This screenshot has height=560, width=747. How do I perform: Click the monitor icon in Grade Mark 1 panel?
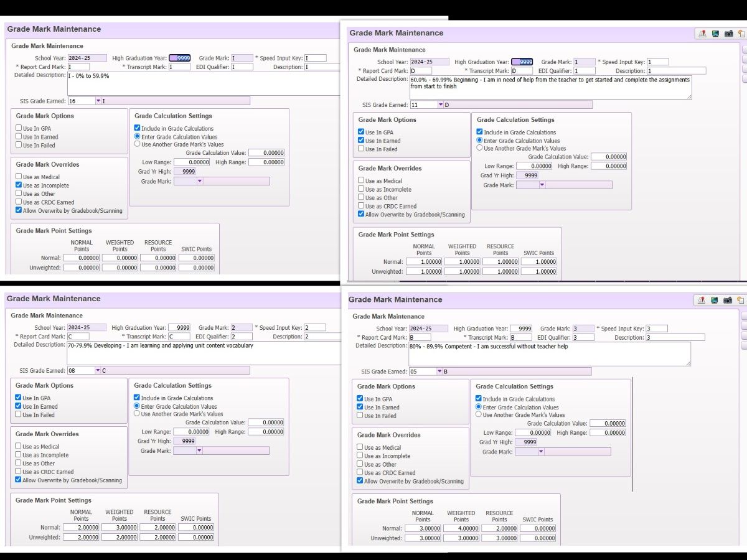[x=715, y=34]
